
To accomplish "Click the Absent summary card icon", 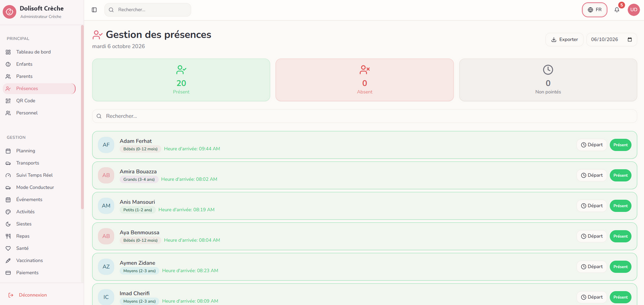I will pos(365,70).
